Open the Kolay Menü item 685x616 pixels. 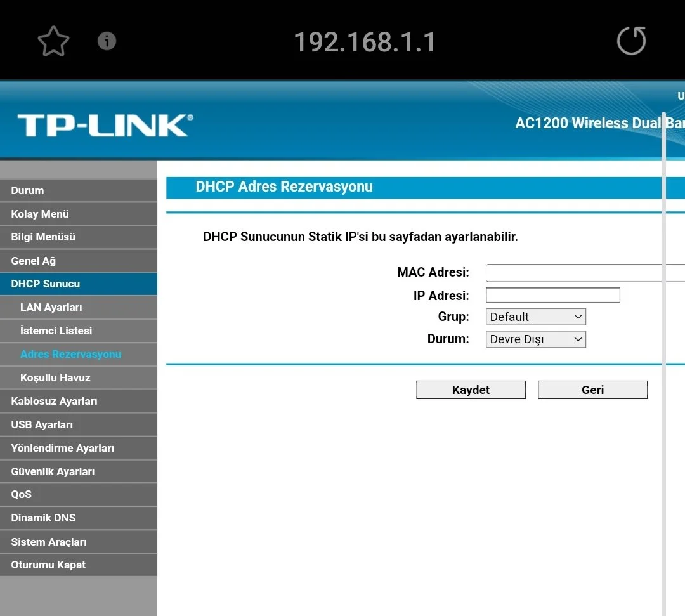(79, 214)
